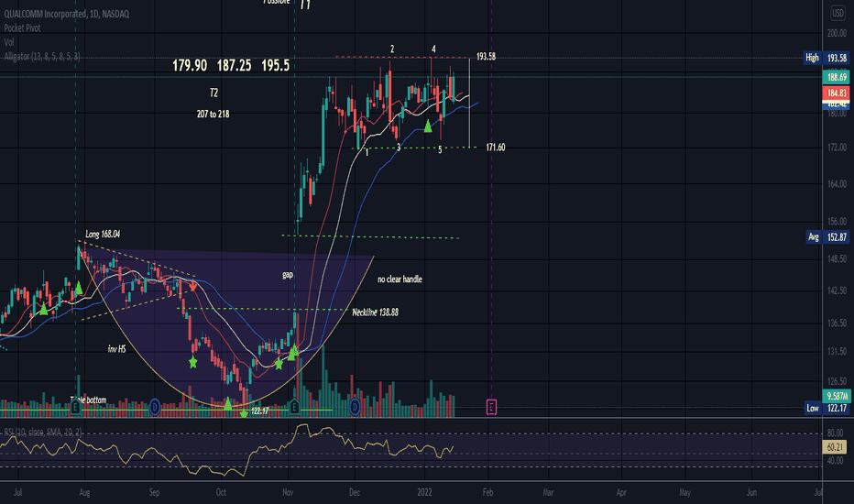Click the 9.587M volume tag
The image size is (854, 504).
pos(836,396)
